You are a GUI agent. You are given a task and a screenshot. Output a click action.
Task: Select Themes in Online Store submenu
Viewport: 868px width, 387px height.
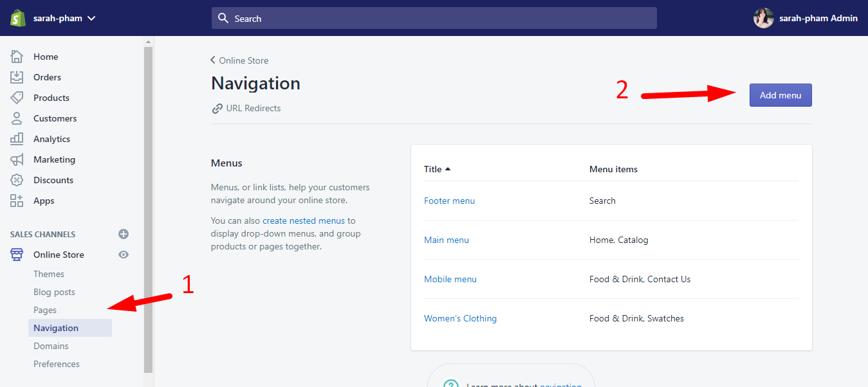[x=49, y=274]
